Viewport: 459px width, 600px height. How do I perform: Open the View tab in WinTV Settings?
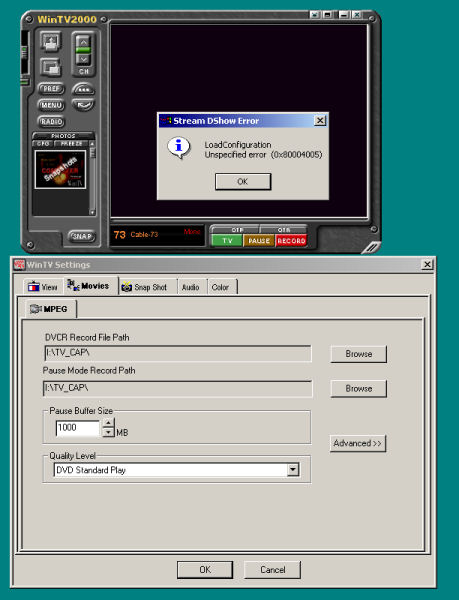[x=43, y=287]
